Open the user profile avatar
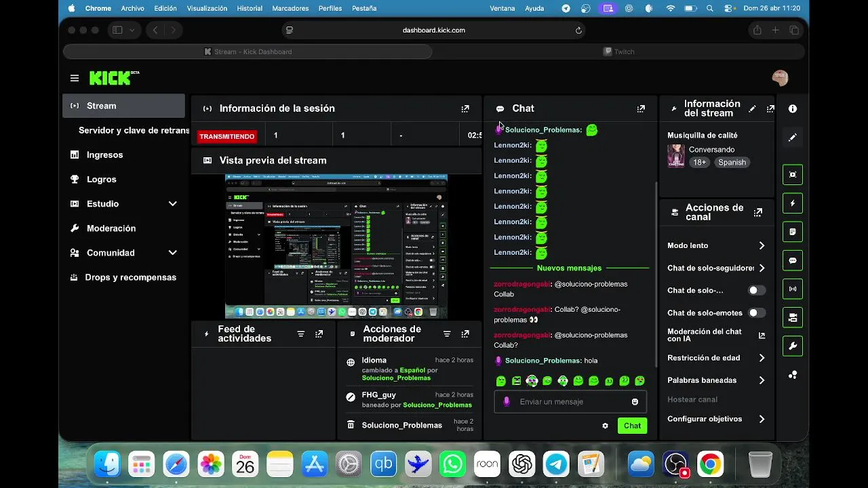This screenshot has width=868, height=488. [780, 78]
